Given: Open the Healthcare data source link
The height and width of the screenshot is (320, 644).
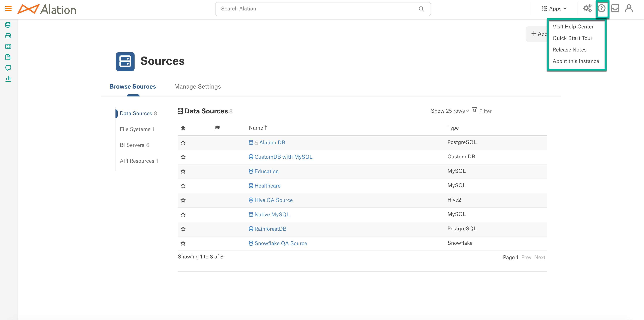Looking at the screenshot, I should click(267, 186).
